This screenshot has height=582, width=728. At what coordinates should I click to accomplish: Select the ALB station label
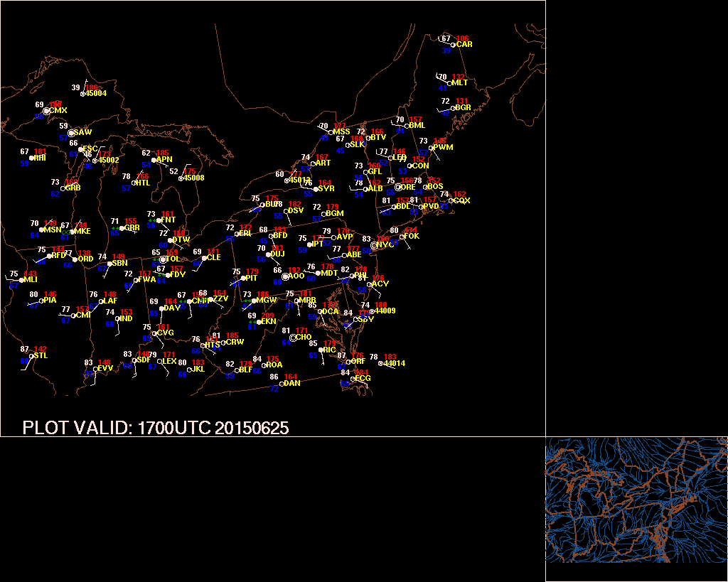pos(375,189)
